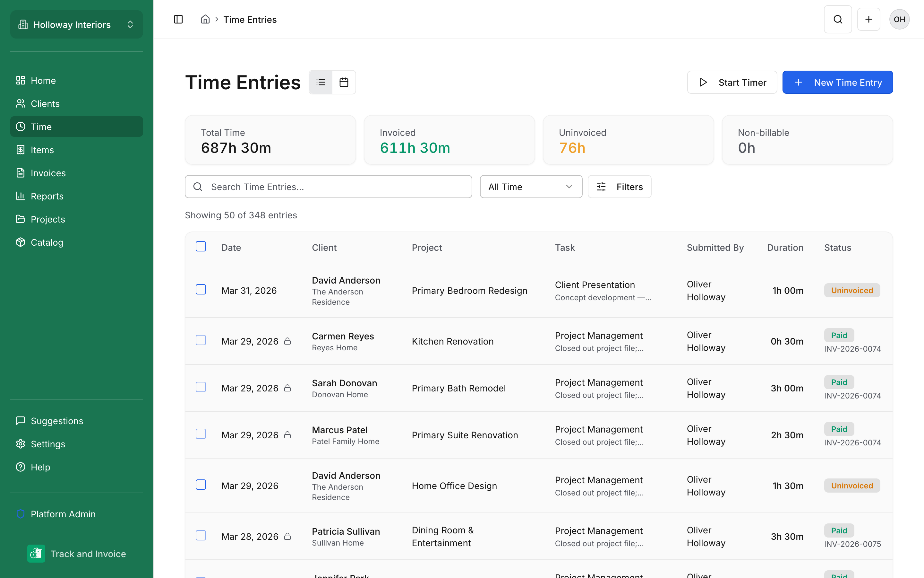Open Help in the sidebar
The image size is (924, 578).
77,467
